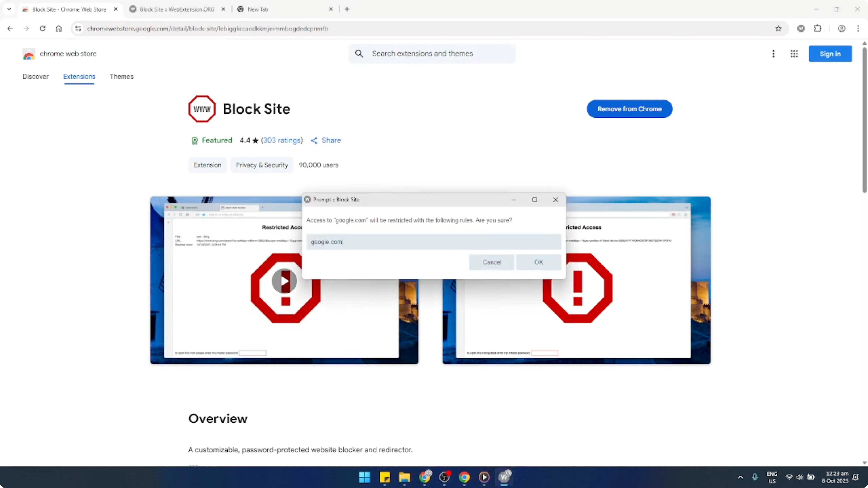Close the Prompt :: Block Site dialog
Screen dimensions: 868x488
(555, 200)
